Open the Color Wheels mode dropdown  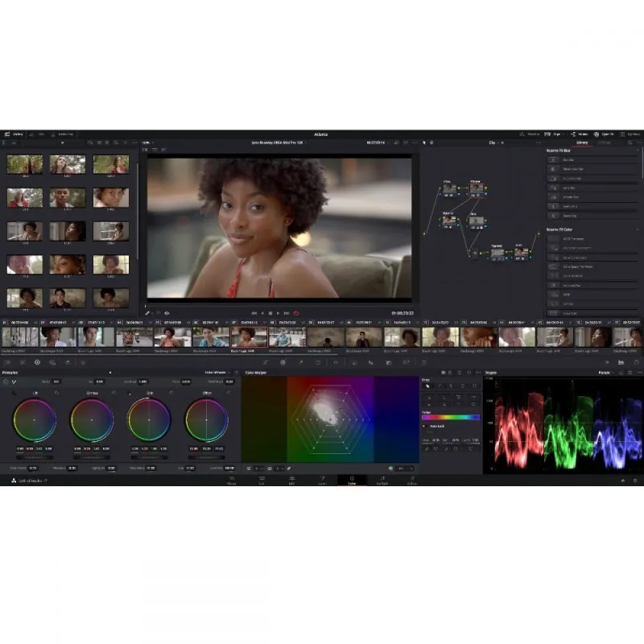[217, 373]
